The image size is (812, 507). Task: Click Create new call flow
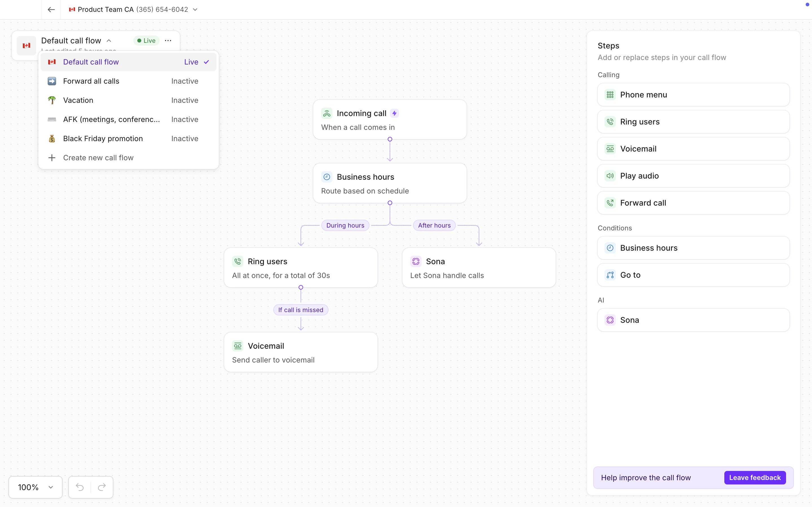(98, 158)
